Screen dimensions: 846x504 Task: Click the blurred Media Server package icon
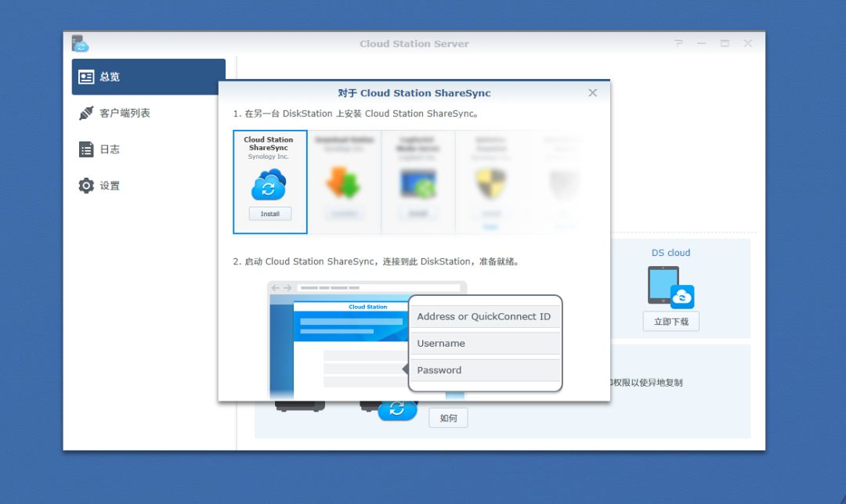tap(418, 184)
